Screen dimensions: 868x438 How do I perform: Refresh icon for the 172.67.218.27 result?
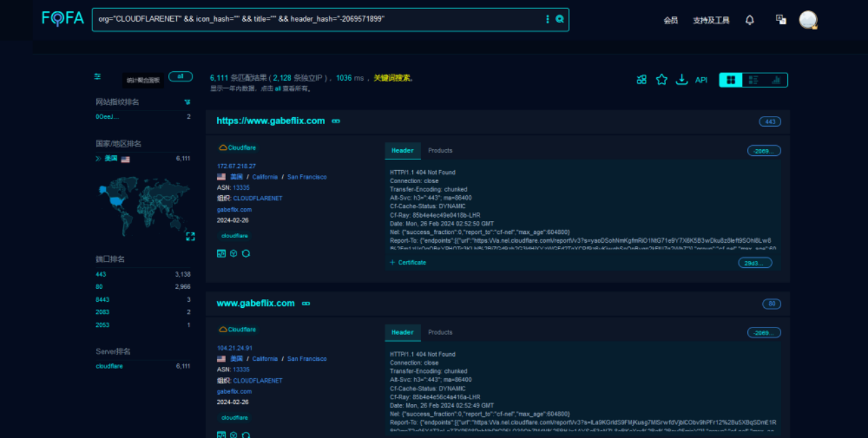click(x=245, y=253)
